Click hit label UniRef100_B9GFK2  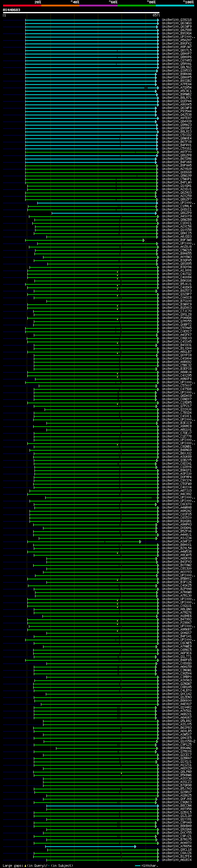coord(177,43)
